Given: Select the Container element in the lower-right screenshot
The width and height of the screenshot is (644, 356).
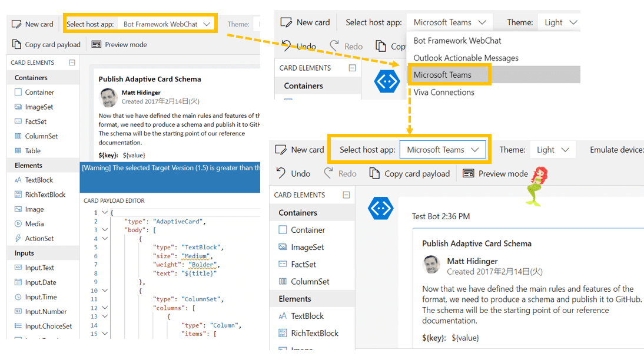Looking at the screenshot, I should click(x=302, y=230).
